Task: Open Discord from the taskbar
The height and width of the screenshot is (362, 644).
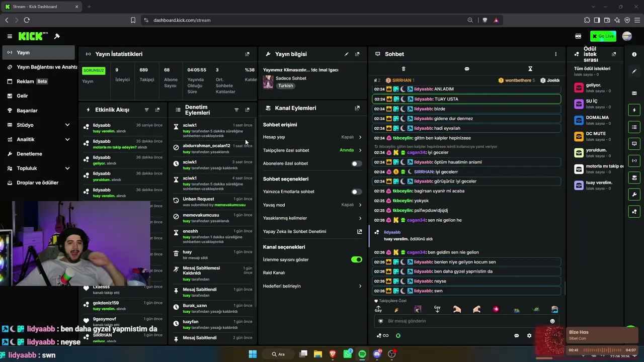Action: 377,354
